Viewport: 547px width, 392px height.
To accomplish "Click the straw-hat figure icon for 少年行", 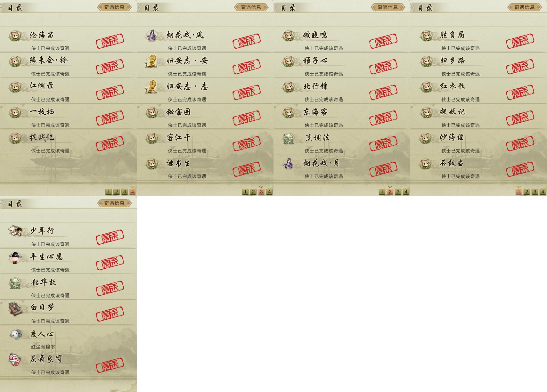I will 15,231.
